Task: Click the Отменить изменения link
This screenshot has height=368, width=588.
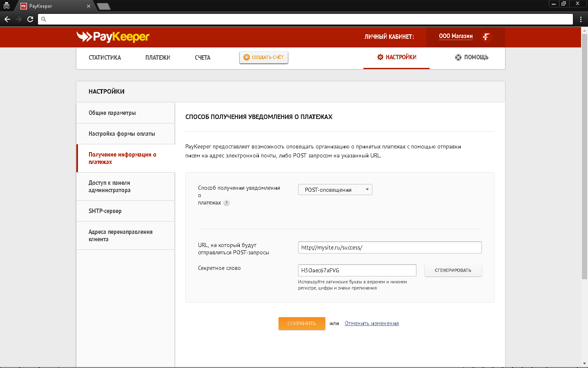Action: pyautogui.click(x=372, y=323)
